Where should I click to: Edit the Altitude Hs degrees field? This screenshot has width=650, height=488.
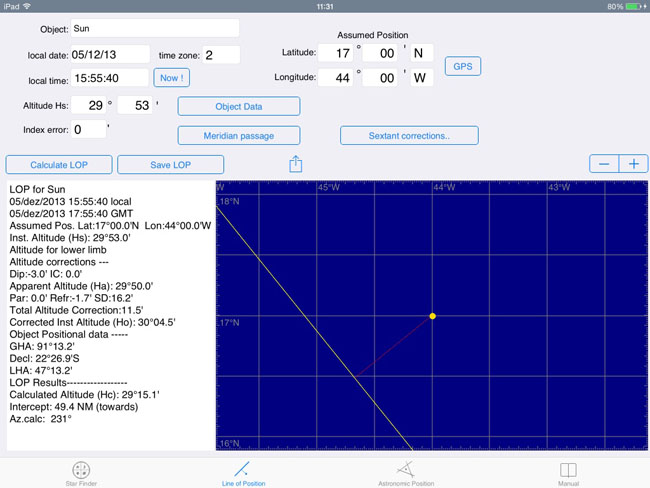coord(88,105)
